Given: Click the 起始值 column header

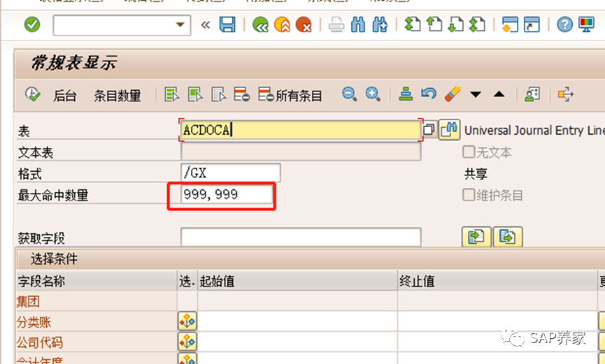Looking at the screenshot, I should click(297, 281).
